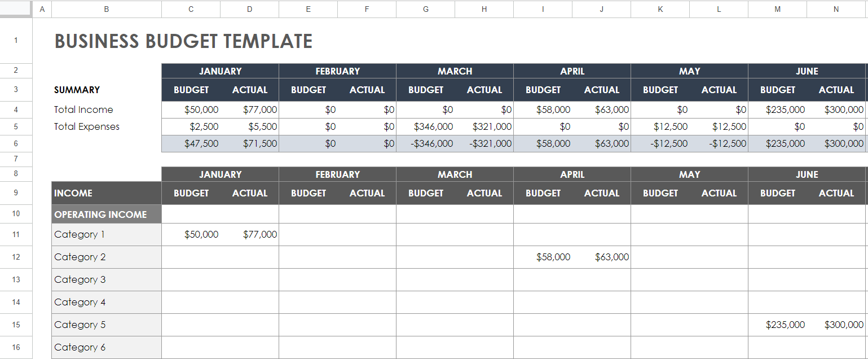Viewport: 868px width, 359px height.
Task: Select March net actual -$321,000 cell
Action: [x=484, y=143]
